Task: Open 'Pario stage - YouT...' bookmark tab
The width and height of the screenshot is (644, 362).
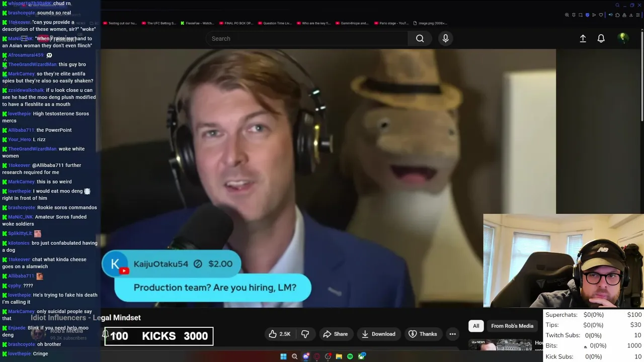Action: click(x=391, y=23)
